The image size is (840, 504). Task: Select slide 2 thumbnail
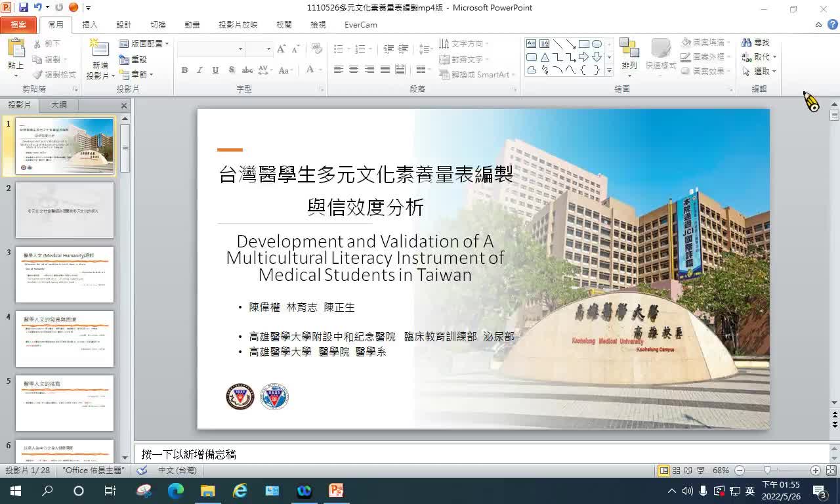pos(64,210)
